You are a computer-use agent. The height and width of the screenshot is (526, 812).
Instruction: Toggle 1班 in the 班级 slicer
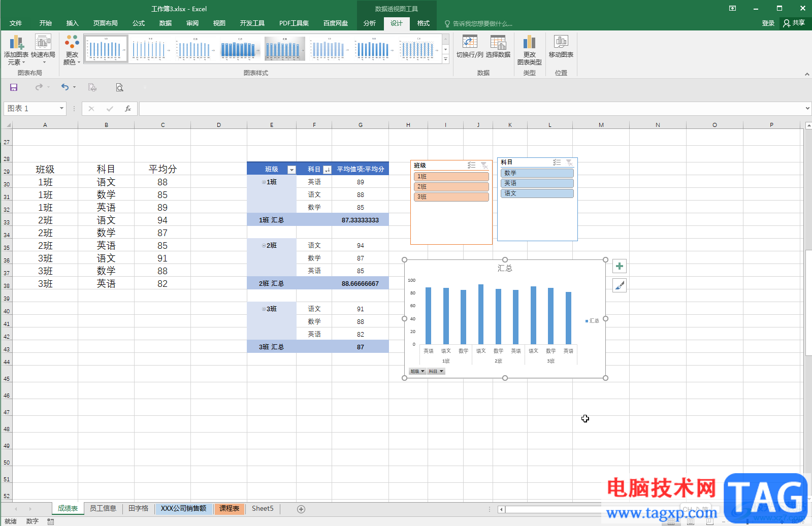pyautogui.click(x=451, y=177)
